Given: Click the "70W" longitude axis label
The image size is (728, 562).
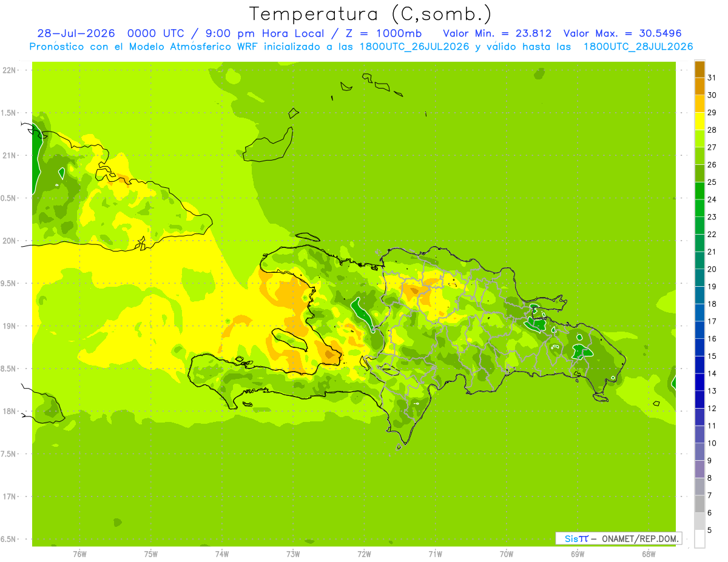Looking at the screenshot, I should [507, 554].
